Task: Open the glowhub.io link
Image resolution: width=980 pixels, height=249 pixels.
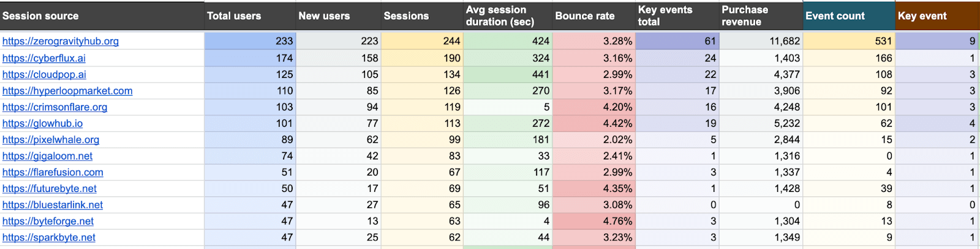Action: tap(42, 123)
